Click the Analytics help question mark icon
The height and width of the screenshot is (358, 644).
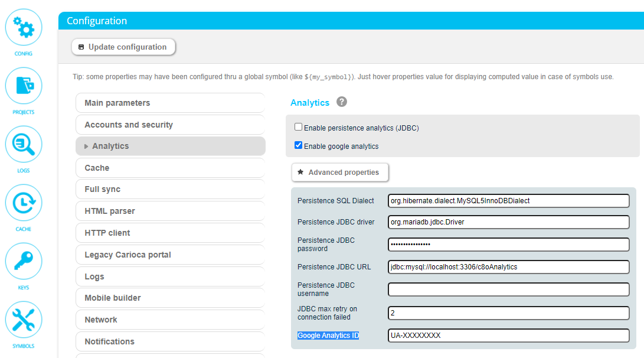[342, 102]
